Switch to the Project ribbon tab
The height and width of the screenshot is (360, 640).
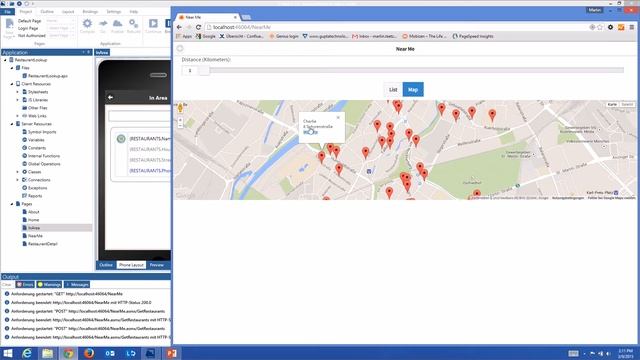(26, 12)
